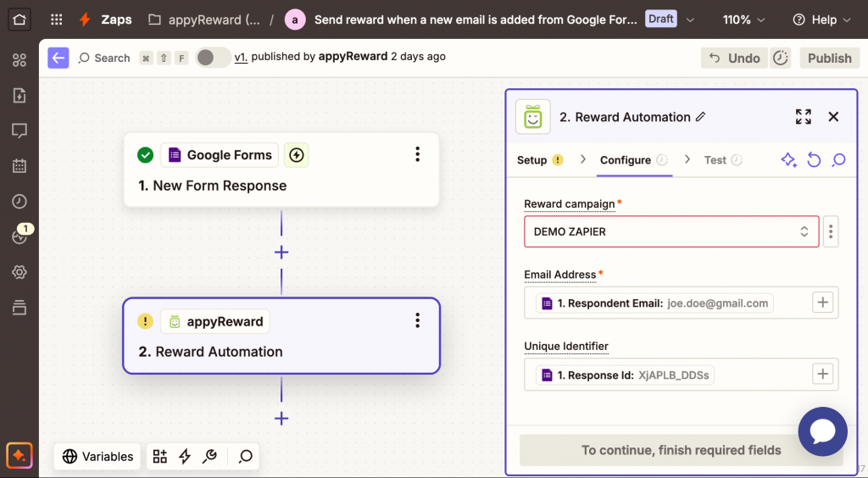
Task: Open the 110% zoom level dropdown
Action: pos(743,20)
